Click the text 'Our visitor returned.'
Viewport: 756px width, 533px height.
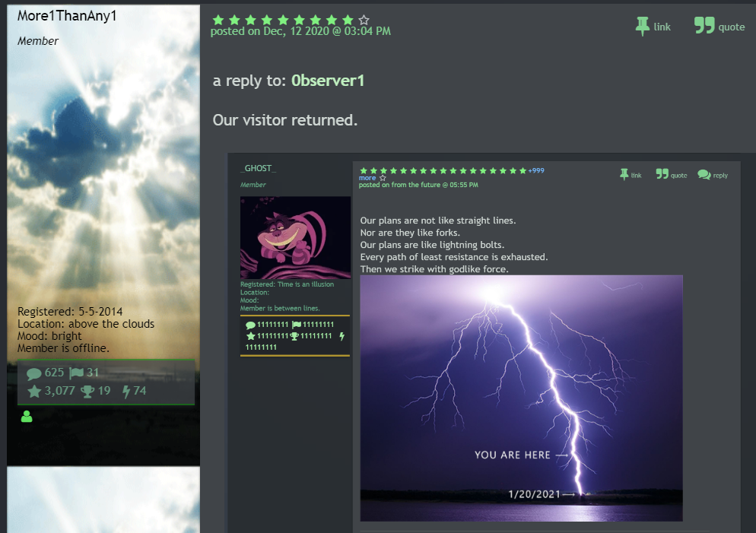pyautogui.click(x=285, y=120)
